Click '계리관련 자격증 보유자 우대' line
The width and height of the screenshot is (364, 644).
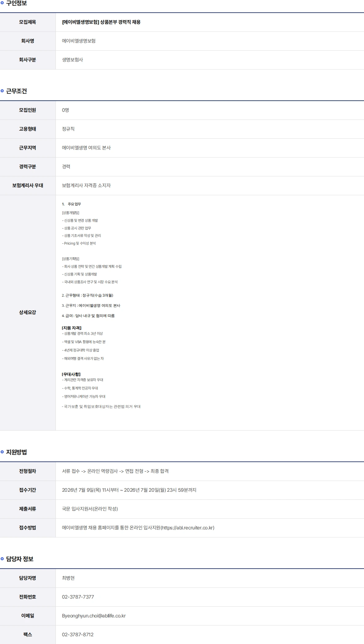[x=83, y=380]
